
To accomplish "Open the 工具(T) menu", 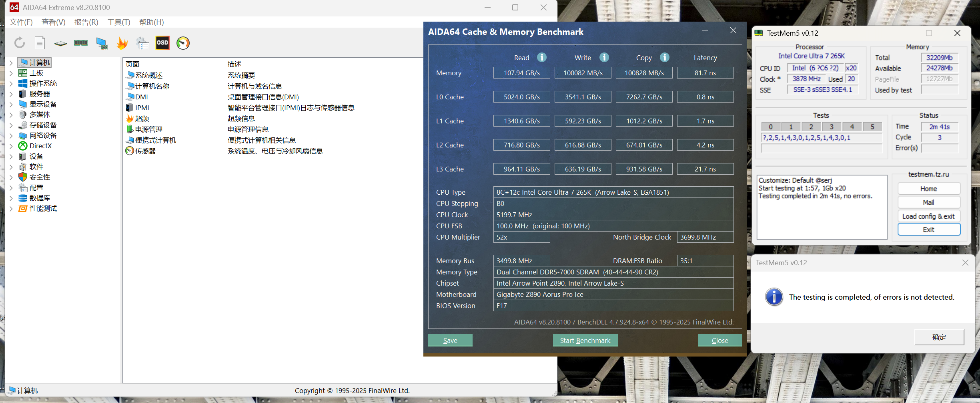I will point(119,22).
